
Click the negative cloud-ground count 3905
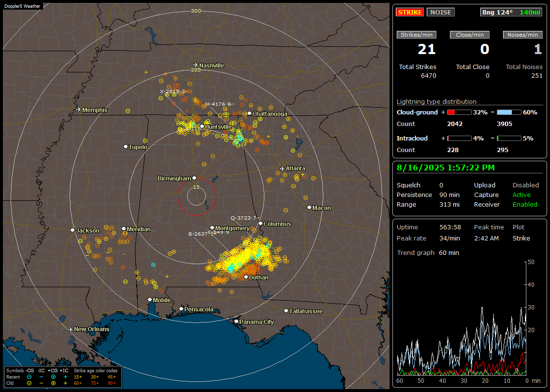point(505,124)
